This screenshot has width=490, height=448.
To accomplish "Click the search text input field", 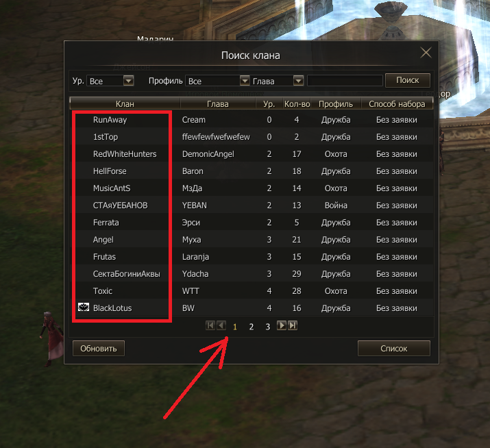I will click(x=345, y=80).
